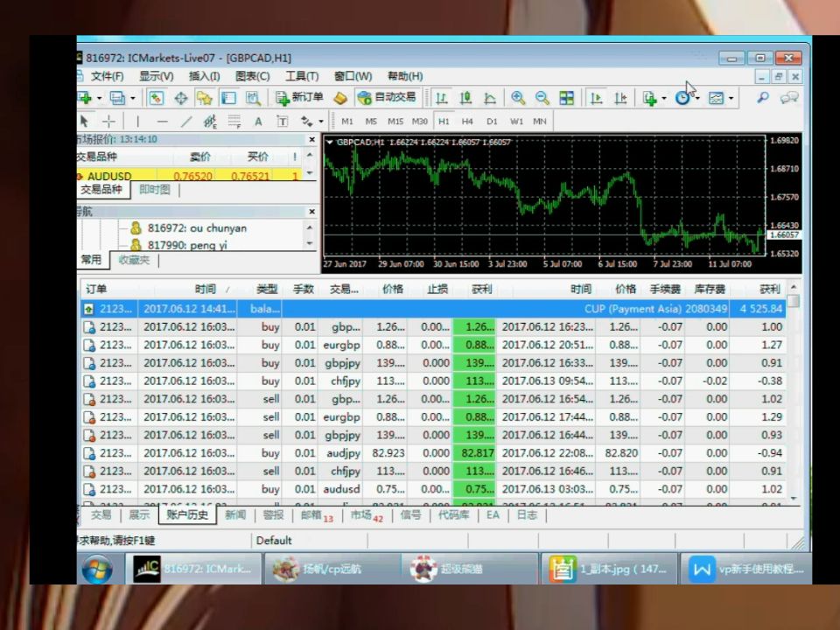The image size is (840, 630).
Task: Click the zoom out magnifier icon
Action: point(542,98)
